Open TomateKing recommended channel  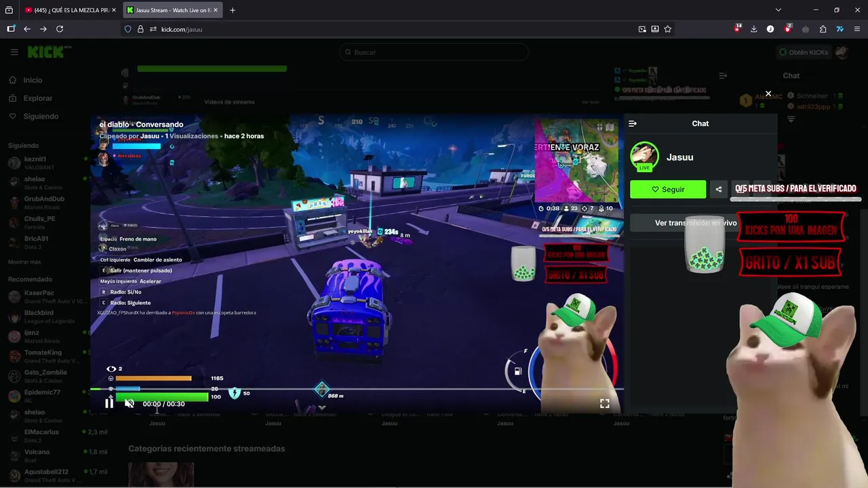[45, 356]
